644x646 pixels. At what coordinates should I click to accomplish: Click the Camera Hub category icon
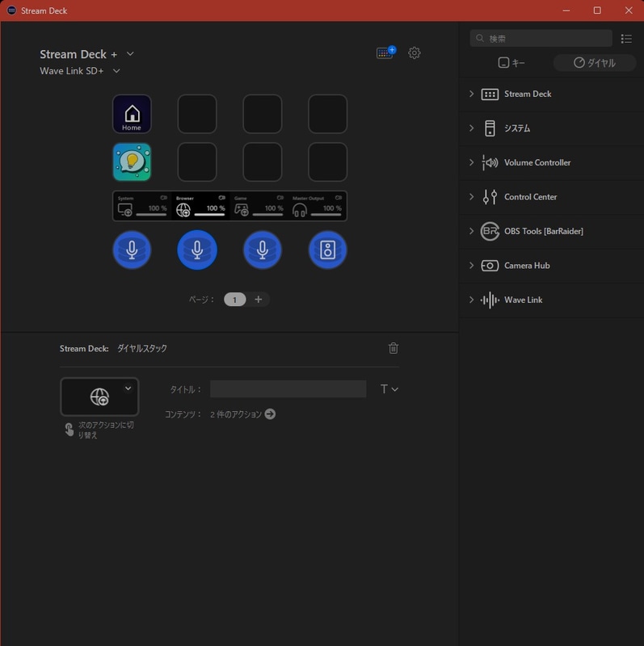tap(490, 266)
